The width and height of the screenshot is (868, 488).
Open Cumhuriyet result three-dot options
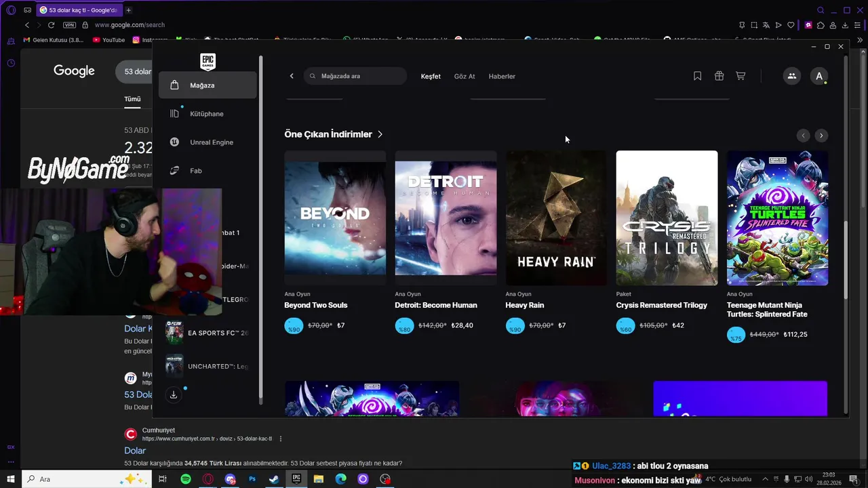tap(281, 439)
